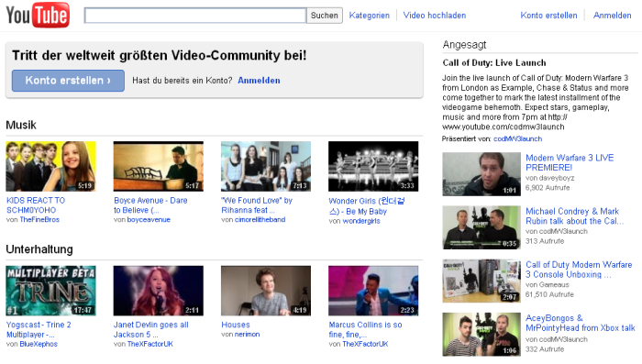
Task: Open the Houses video thumbnail
Action: coord(266,291)
